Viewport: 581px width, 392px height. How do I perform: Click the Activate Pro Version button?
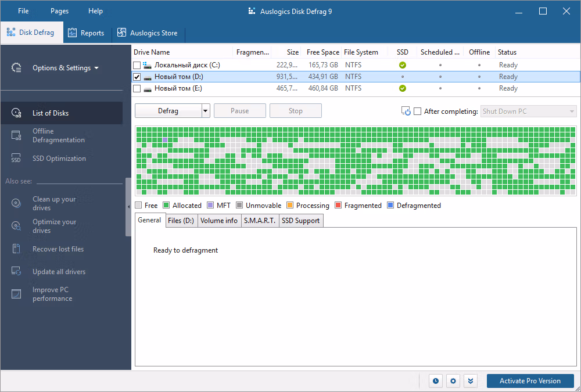coord(530,381)
